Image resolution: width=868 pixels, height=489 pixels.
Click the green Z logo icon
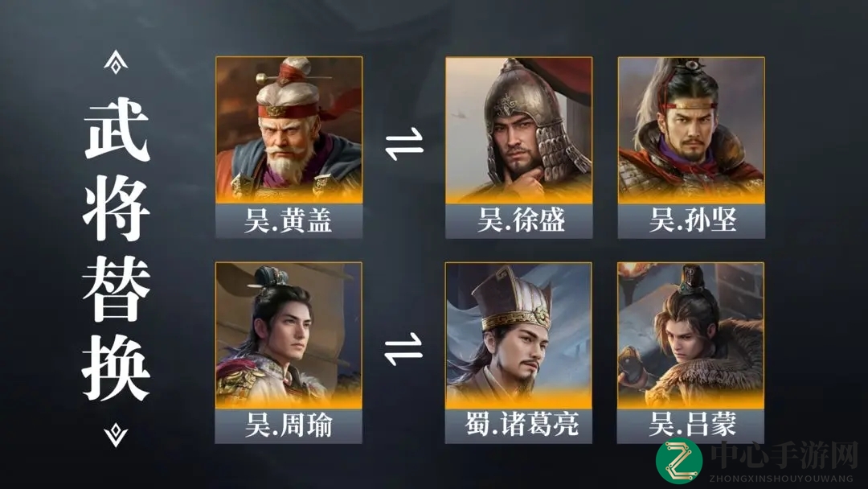click(679, 461)
